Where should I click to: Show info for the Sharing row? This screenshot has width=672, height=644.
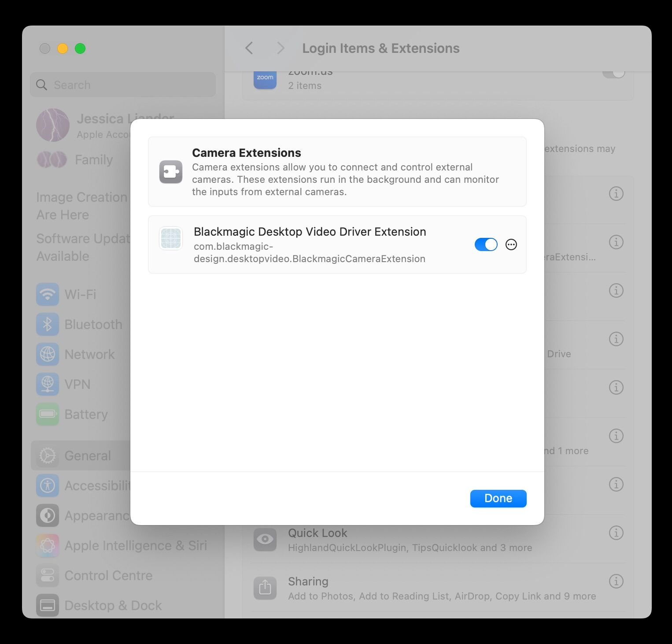pyautogui.click(x=616, y=581)
